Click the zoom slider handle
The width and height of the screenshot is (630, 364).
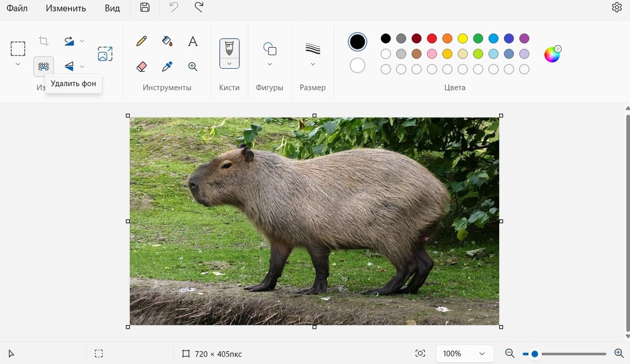tap(534, 354)
